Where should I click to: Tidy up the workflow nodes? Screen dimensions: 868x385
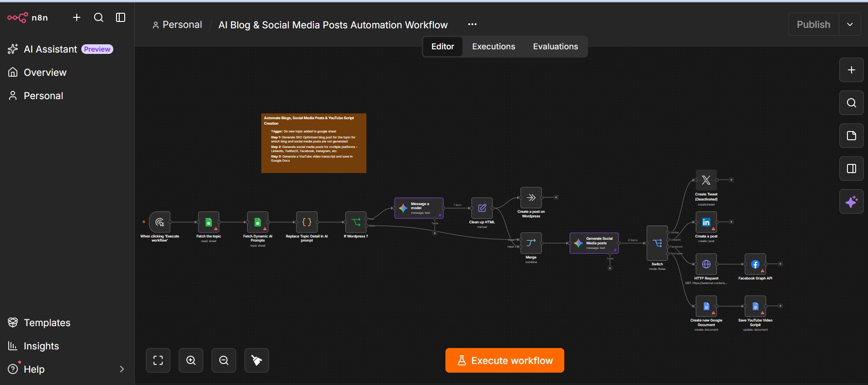257,360
